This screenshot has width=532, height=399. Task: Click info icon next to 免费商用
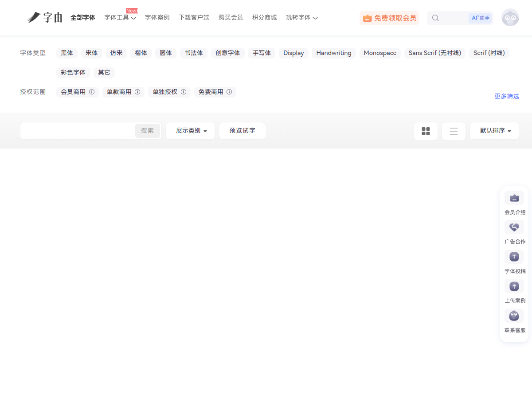click(229, 92)
